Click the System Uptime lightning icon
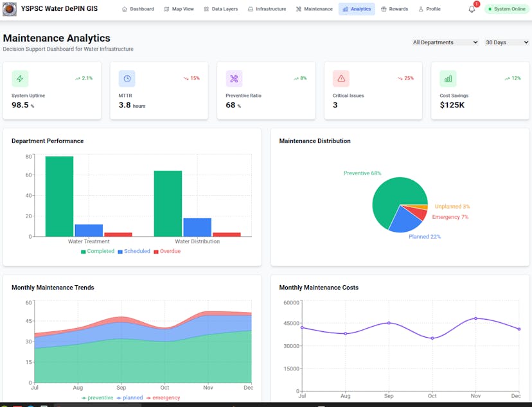 click(x=20, y=78)
